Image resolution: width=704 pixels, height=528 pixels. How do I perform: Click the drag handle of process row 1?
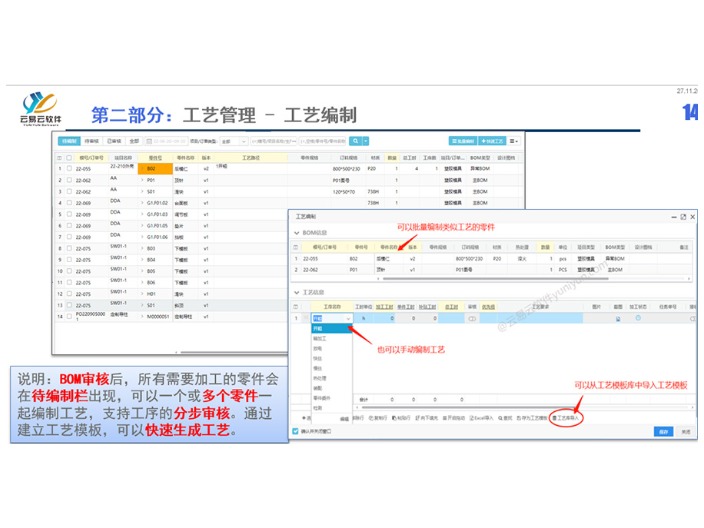click(306, 318)
